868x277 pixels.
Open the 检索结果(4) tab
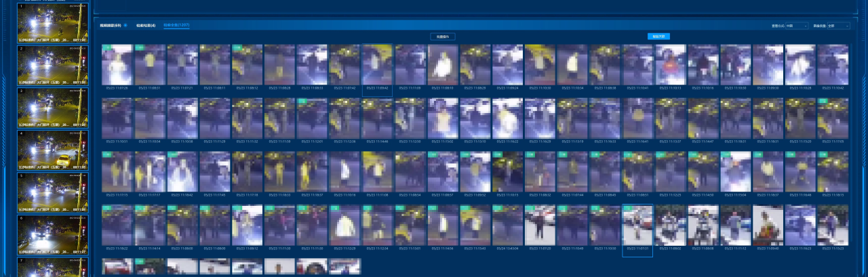[146, 26]
